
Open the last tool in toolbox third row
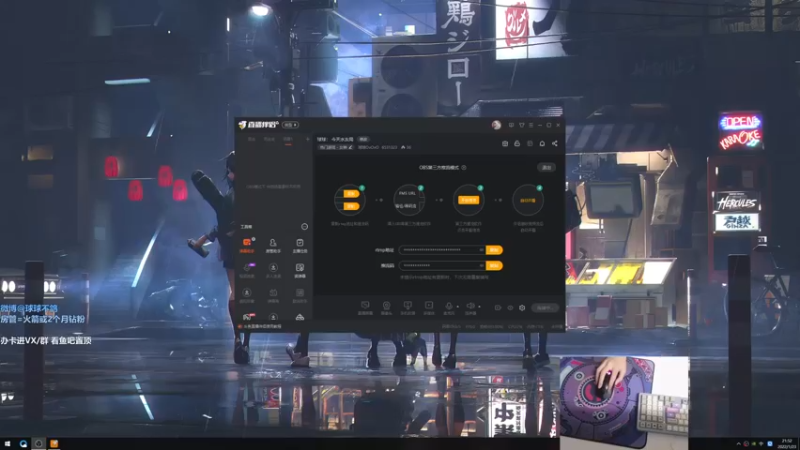click(299, 295)
